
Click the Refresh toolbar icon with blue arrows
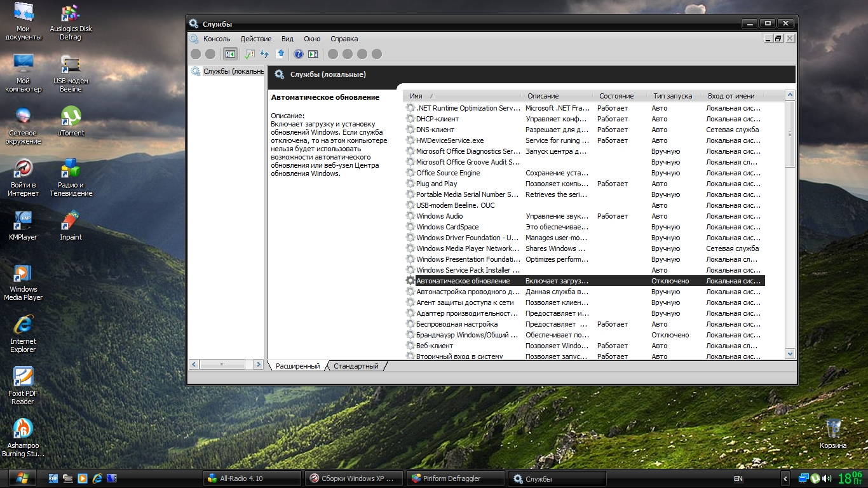pos(265,54)
